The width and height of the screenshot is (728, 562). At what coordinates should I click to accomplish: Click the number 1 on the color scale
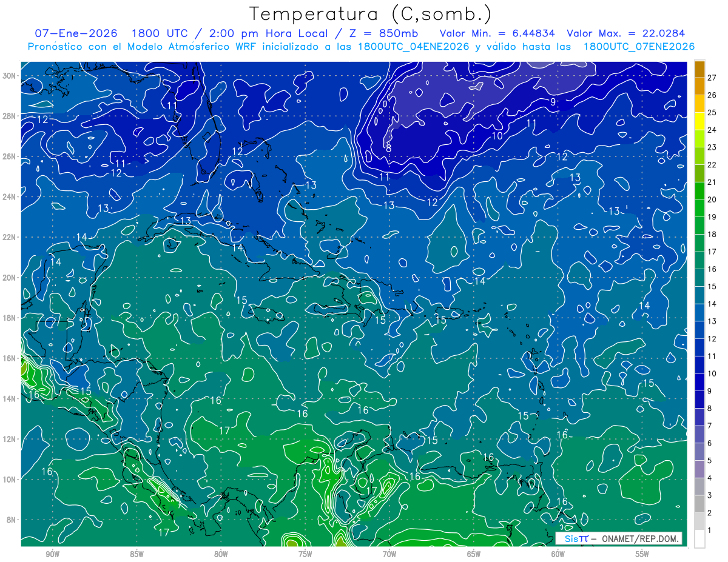tap(709, 530)
